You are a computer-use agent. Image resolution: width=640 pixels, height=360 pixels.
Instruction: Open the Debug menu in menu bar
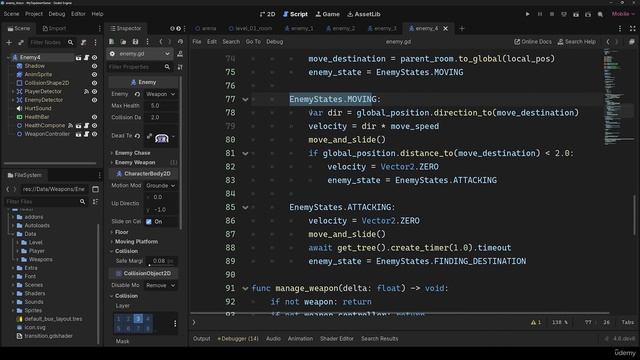click(57, 14)
